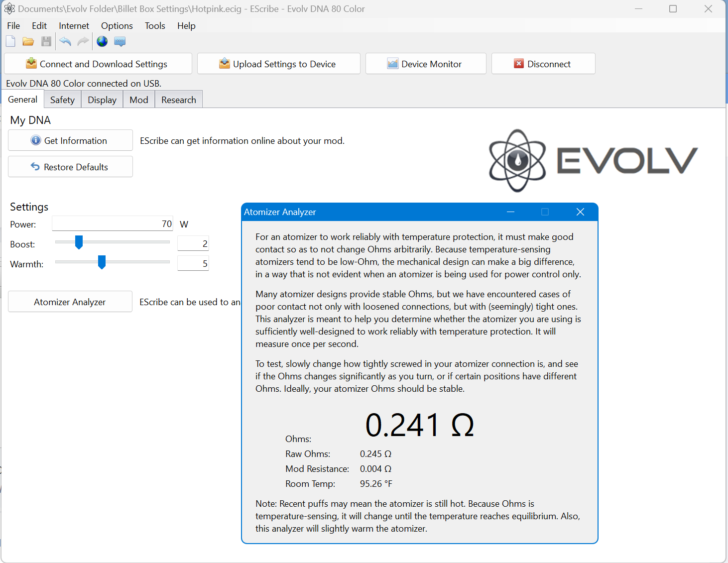Click the Restore Defaults button

coord(70,167)
